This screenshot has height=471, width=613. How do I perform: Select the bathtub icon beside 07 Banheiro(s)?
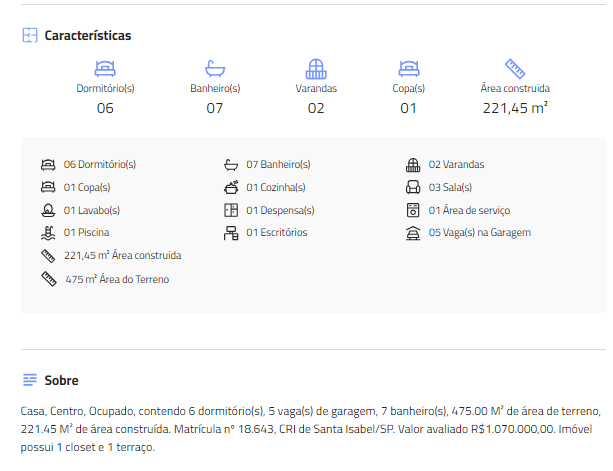coord(230,164)
